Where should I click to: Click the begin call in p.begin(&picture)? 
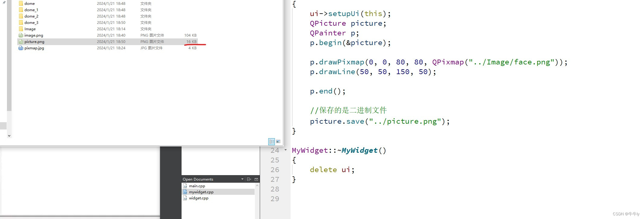(330, 43)
